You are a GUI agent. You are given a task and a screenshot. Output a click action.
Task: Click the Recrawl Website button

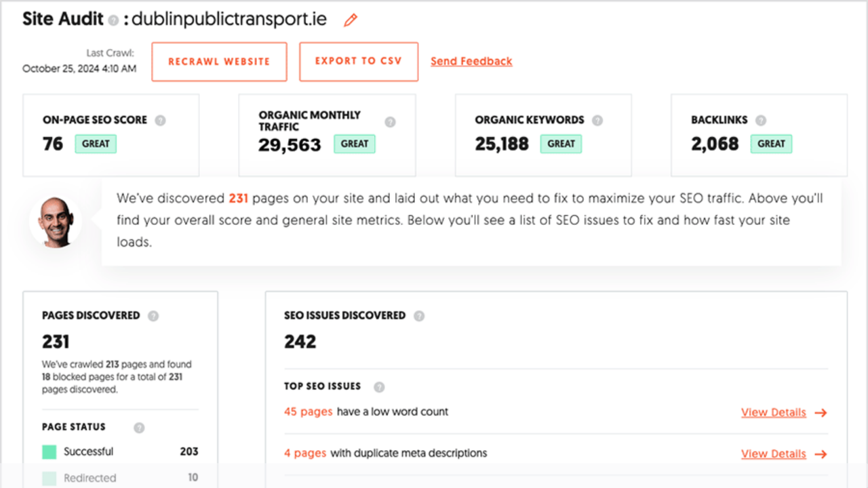click(219, 62)
